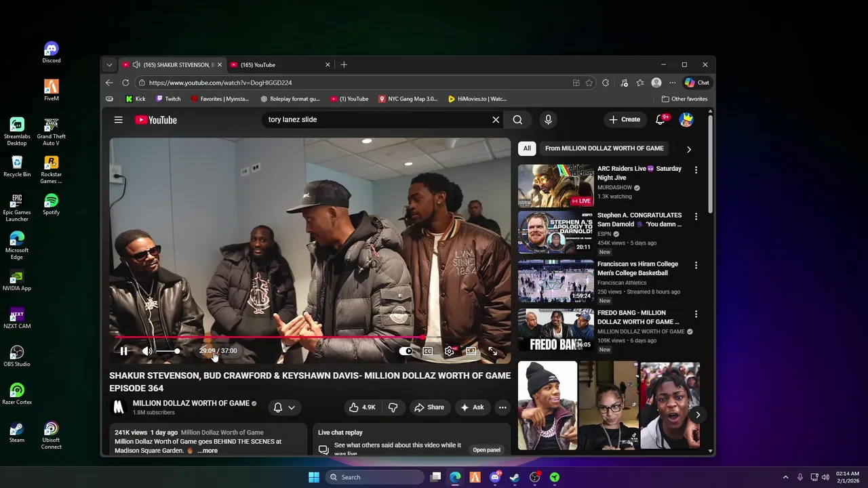Select the OBS Studio desktop icon

tap(17, 356)
